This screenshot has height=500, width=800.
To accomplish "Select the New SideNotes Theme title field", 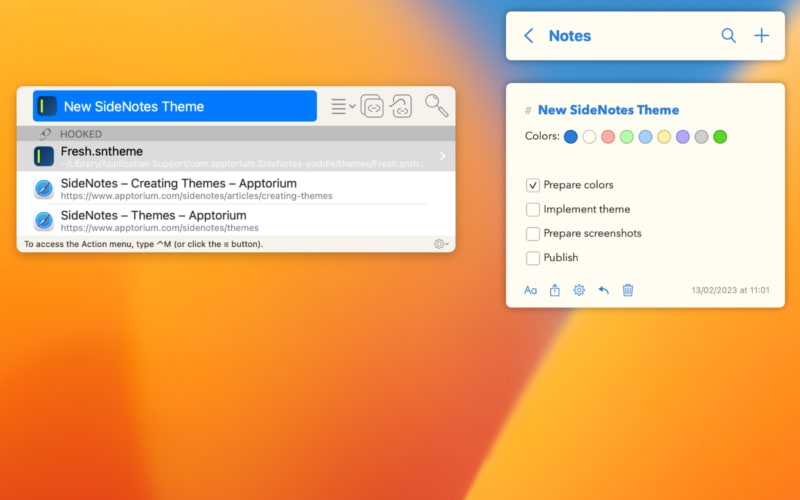I will 174,106.
